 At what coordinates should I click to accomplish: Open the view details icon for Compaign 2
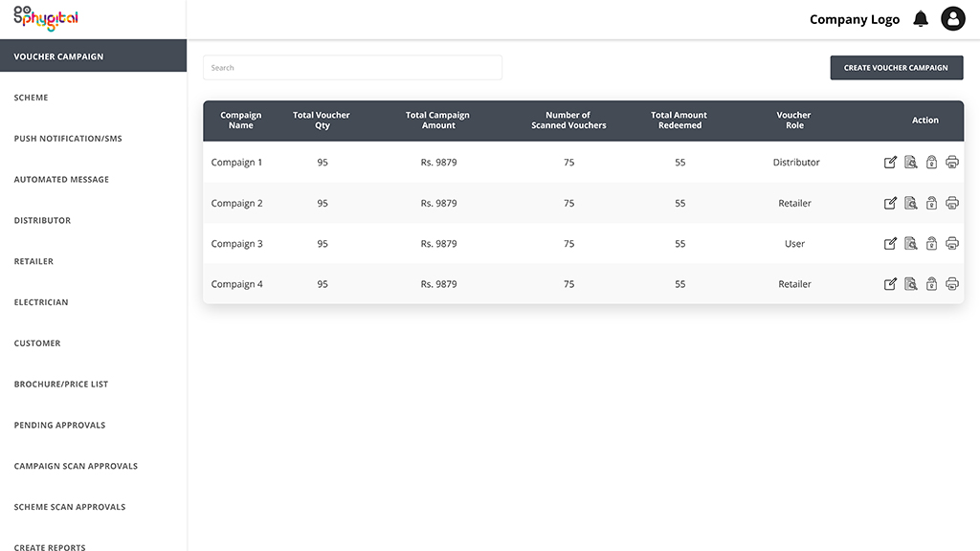coord(911,203)
